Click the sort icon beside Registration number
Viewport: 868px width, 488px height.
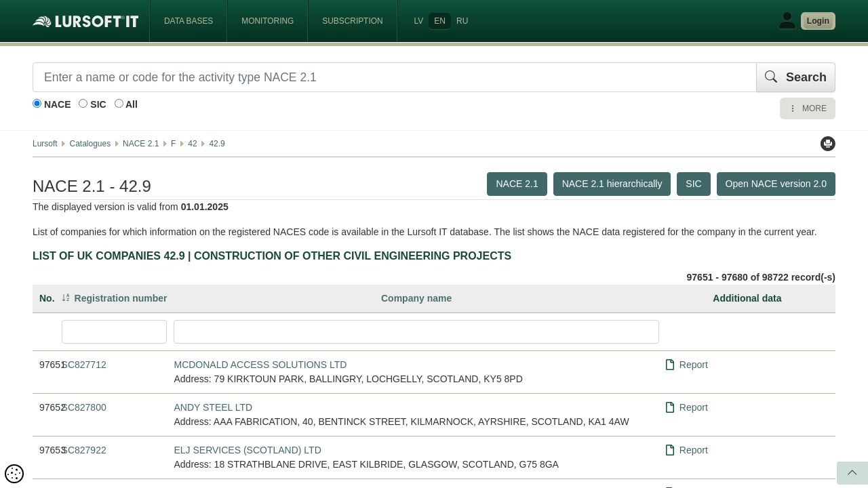click(66, 298)
